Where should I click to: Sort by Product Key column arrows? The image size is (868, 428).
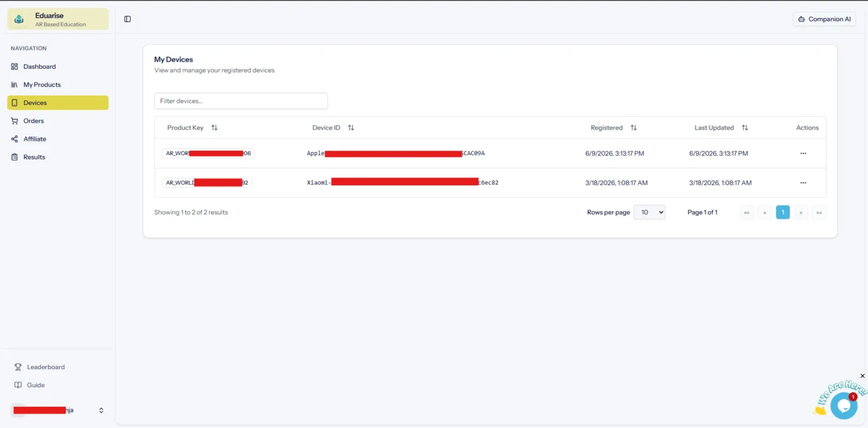pyautogui.click(x=215, y=128)
